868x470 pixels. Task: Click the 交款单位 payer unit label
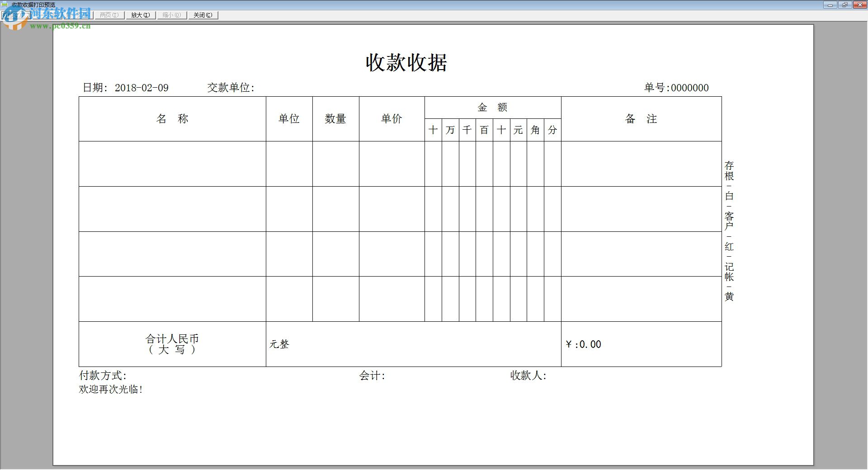click(231, 88)
